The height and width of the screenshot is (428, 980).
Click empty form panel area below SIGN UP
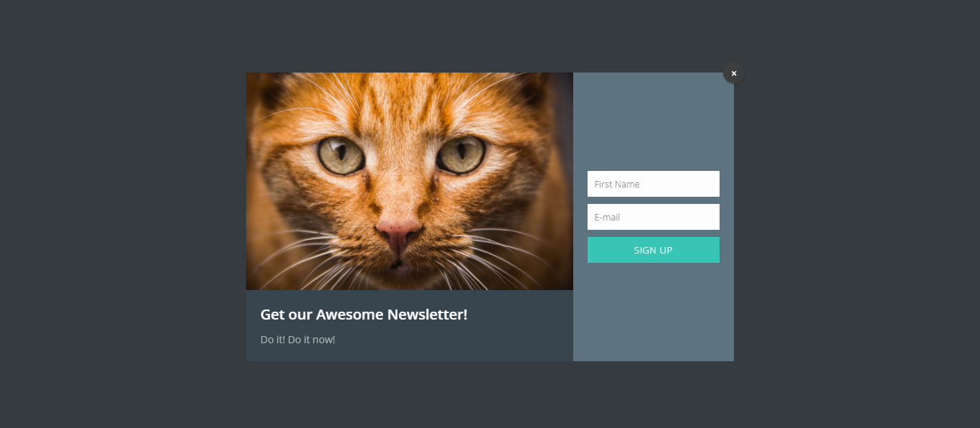tap(653, 312)
